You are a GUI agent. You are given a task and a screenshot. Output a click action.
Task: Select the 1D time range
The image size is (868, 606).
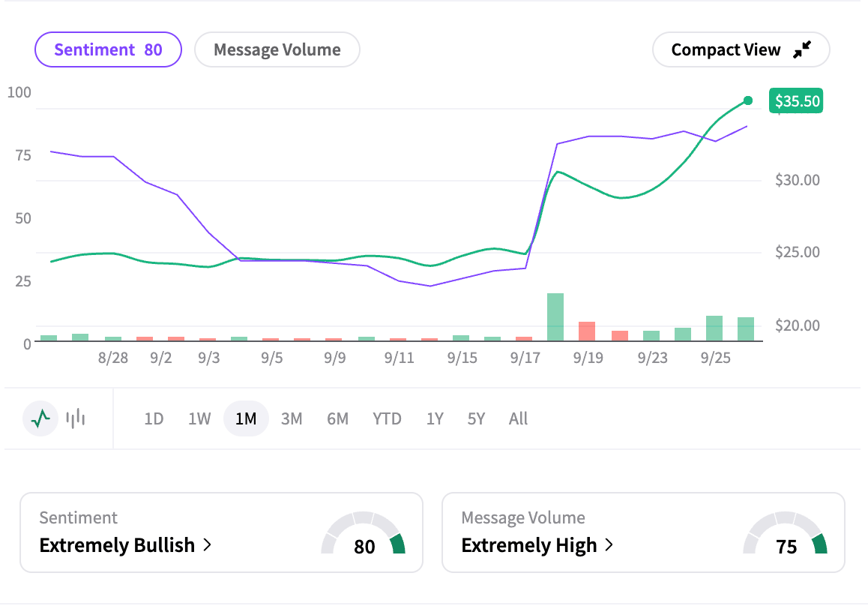click(154, 418)
